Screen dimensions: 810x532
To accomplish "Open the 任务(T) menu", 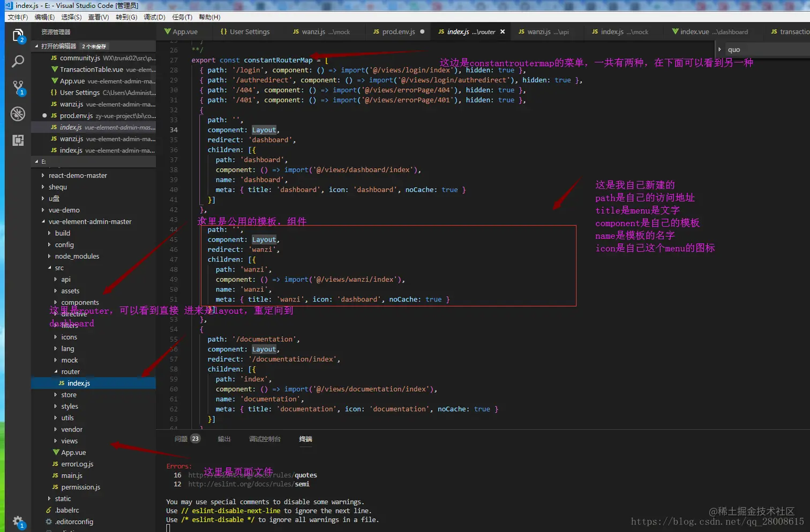I will (x=182, y=17).
